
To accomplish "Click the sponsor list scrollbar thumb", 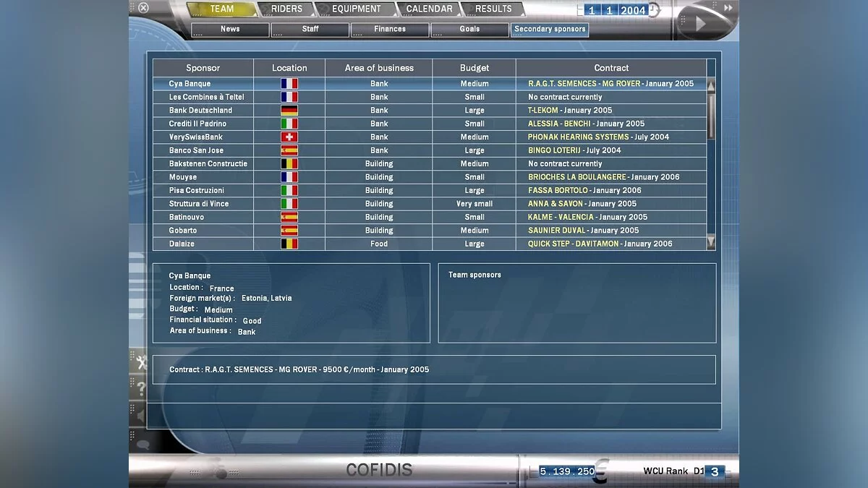I will tap(711, 115).
